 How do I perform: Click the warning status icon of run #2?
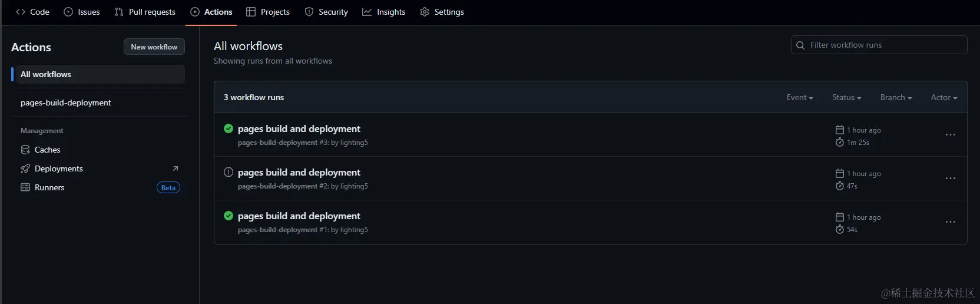229,172
